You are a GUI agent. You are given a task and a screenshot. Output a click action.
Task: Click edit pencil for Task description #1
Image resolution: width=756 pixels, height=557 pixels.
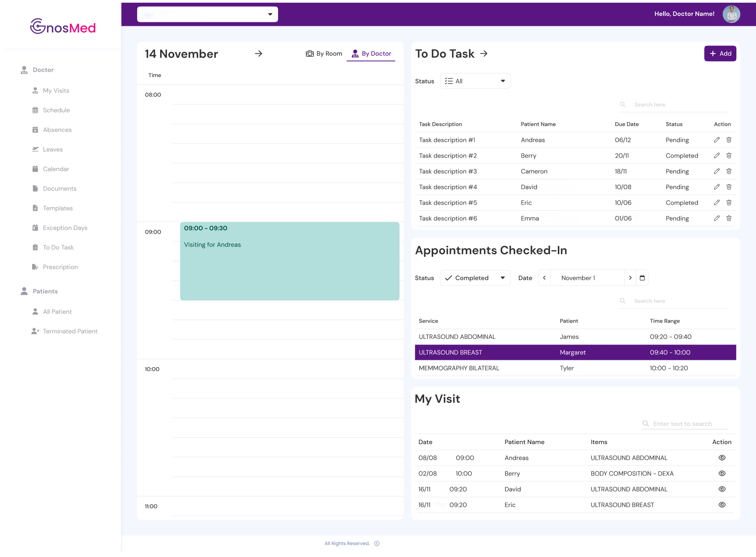tap(716, 140)
